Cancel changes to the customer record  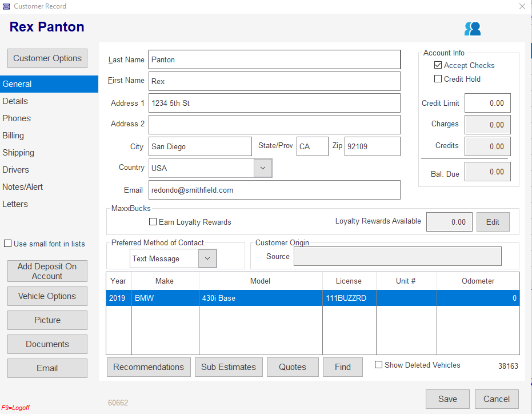[497, 399]
